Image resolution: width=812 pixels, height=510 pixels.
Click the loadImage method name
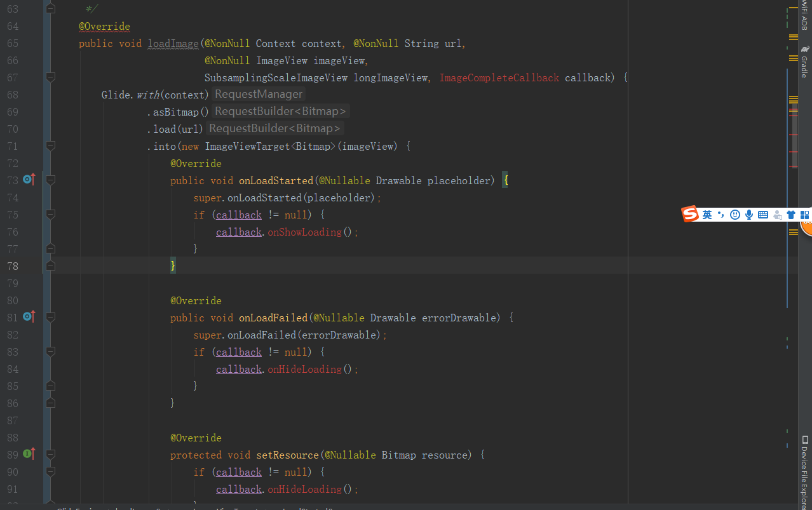click(x=173, y=44)
